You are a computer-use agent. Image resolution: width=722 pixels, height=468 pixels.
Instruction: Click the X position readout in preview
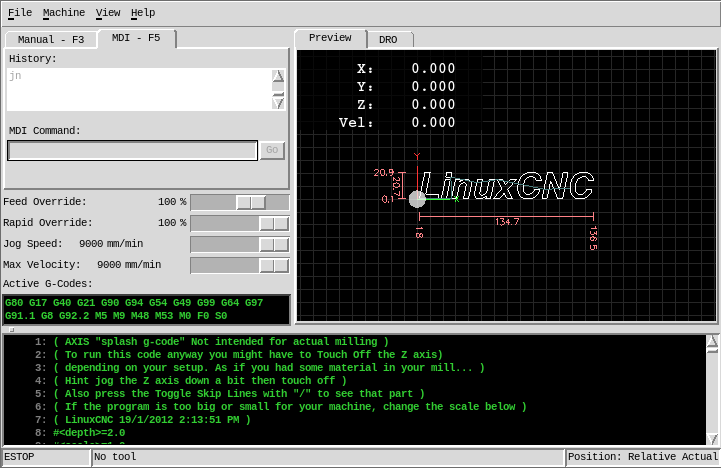click(406, 69)
